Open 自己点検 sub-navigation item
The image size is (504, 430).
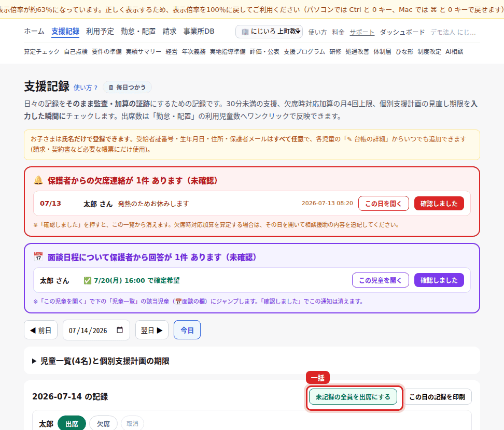pos(76,52)
